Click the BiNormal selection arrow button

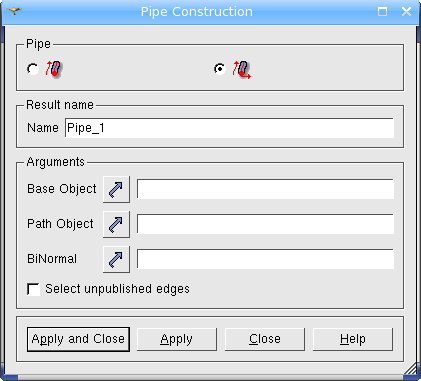click(x=116, y=259)
